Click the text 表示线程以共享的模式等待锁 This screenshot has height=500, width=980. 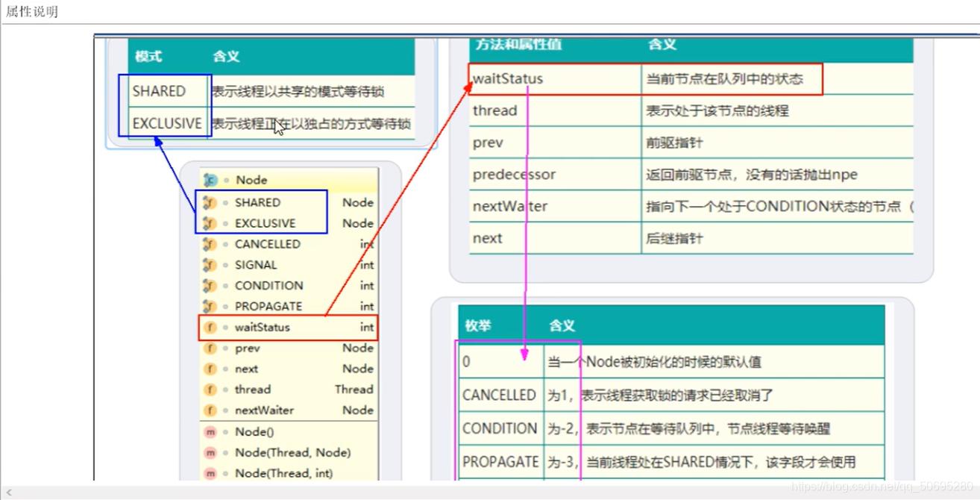coord(298,92)
